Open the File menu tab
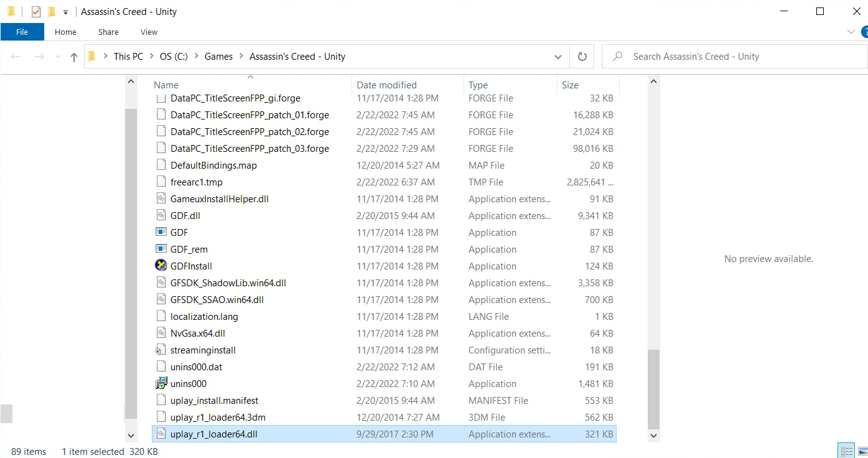Image resolution: width=868 pixels, height=458 pixels. 22,32
